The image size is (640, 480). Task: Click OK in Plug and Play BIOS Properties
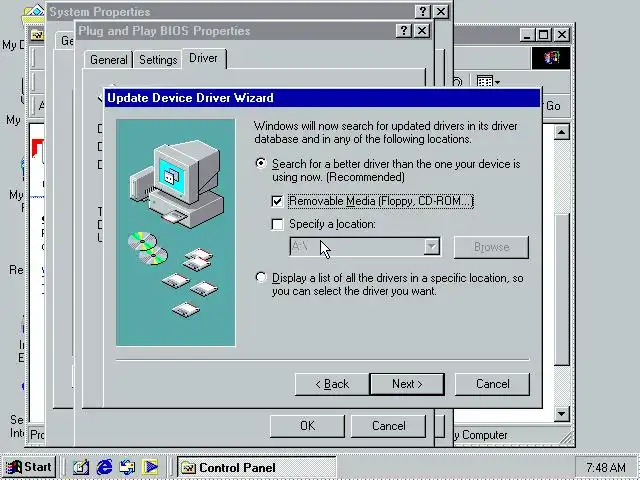click(307, 426)
